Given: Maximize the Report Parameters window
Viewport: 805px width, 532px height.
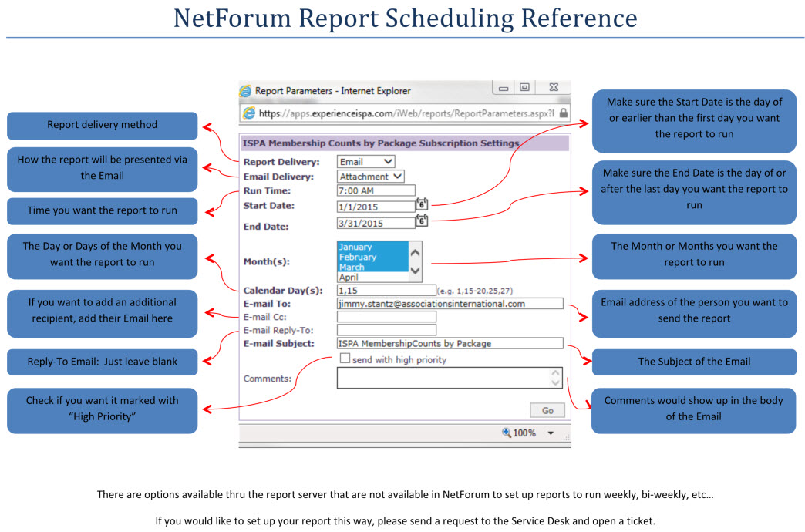Looking at the screenshot, I should pyautogui.click(x=524, y=87).
